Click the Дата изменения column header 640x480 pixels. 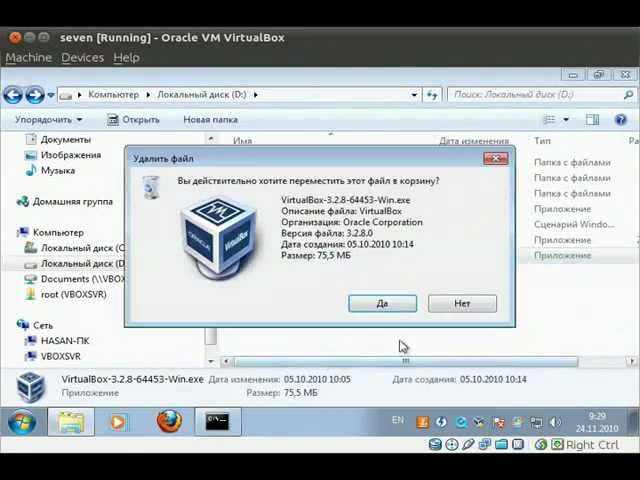pos(474,141)
